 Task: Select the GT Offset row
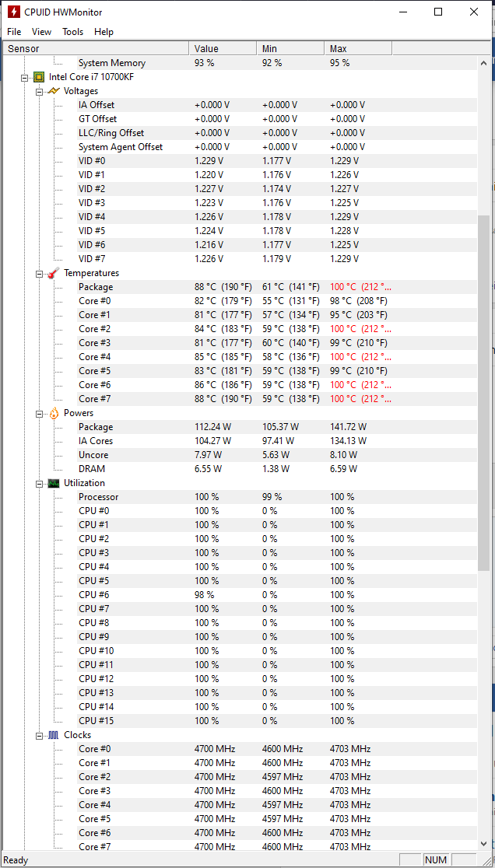[277, 119]
